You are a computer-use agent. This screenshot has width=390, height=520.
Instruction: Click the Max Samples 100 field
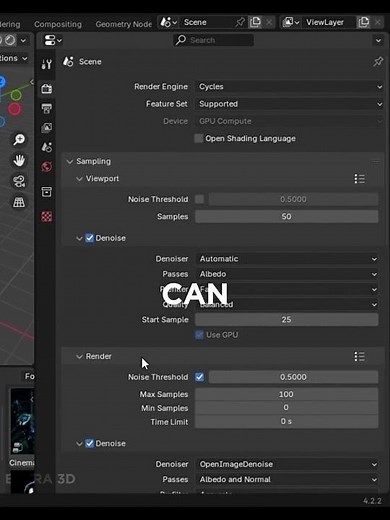coord(287,394)
